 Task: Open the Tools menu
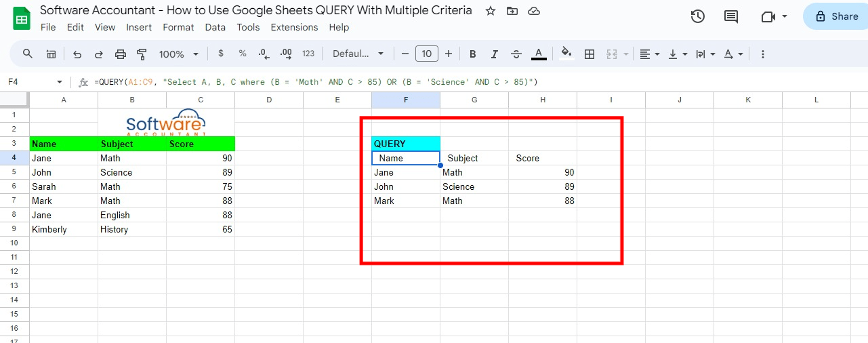[x=248, y=27]
